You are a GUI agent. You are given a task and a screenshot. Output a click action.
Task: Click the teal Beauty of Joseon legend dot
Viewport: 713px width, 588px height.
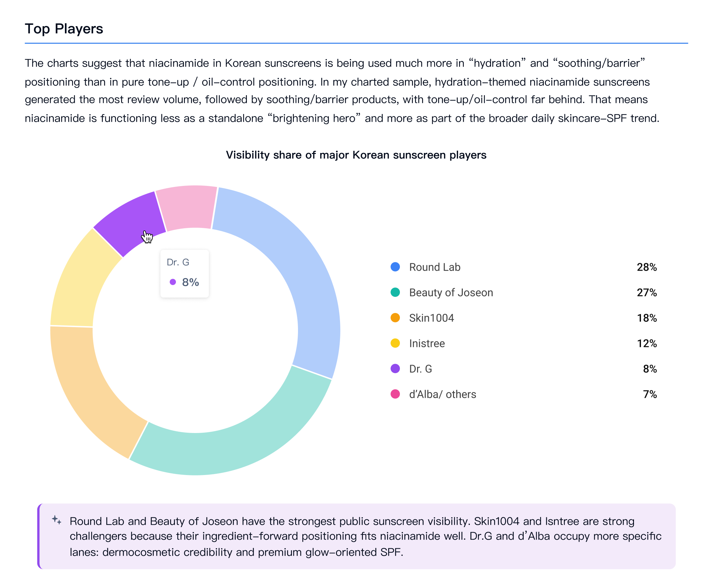[395, 292]
